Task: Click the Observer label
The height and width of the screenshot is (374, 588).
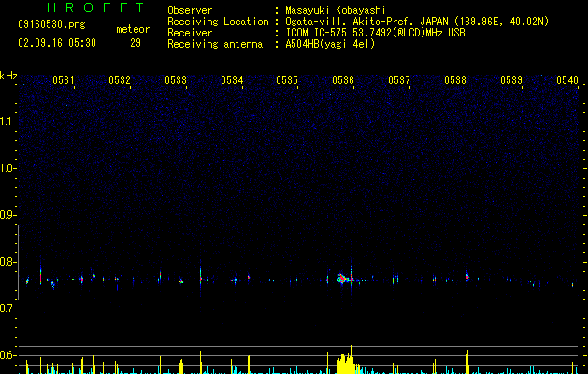Action: [190, 10]
